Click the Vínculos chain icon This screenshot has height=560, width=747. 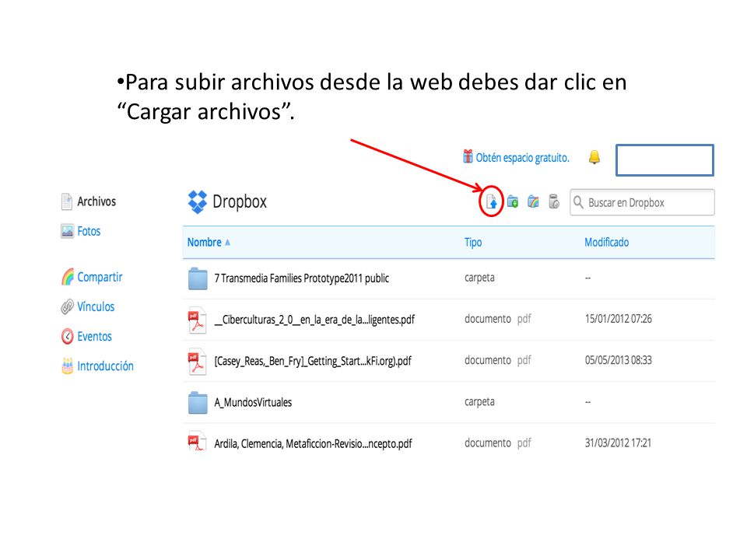[67, 306]
